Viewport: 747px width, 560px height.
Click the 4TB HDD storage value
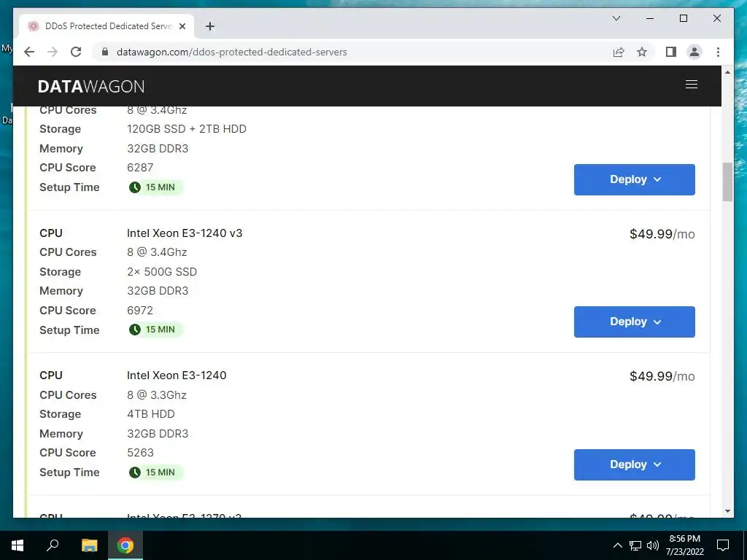[150, 414]
